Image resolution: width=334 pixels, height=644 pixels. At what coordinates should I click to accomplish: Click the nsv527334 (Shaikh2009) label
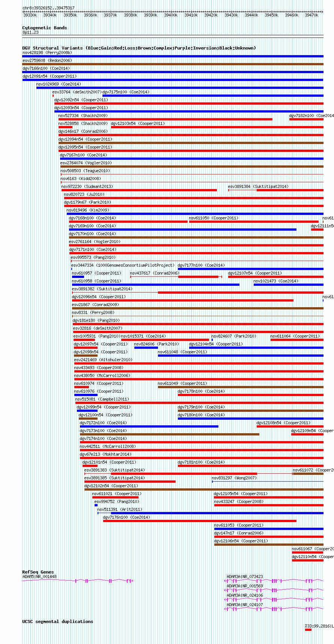(83, 116)
